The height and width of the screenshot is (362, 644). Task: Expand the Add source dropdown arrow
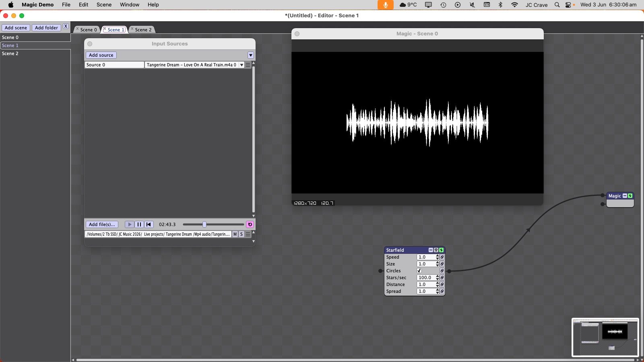point(251,55)
